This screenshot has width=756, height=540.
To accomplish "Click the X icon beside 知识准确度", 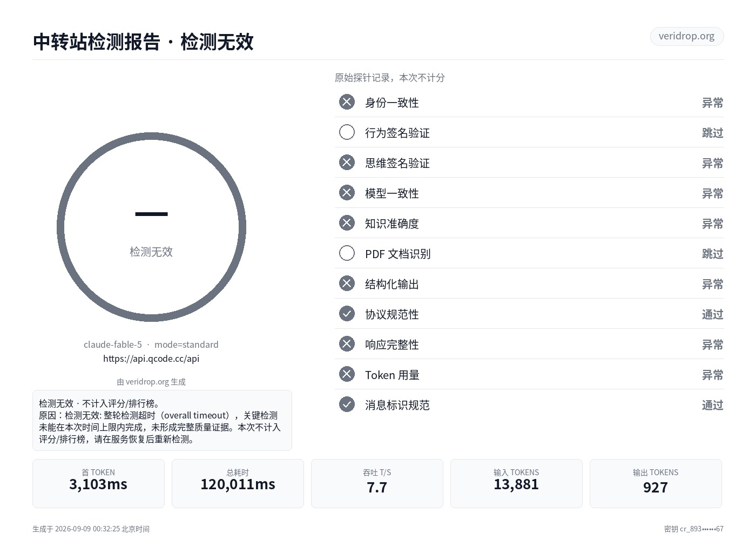I will coord(347,223).
